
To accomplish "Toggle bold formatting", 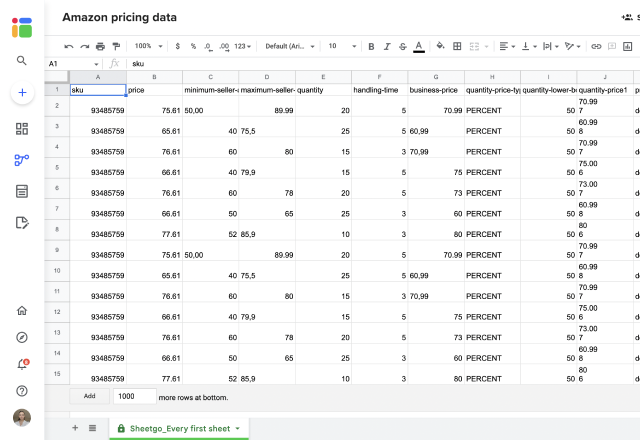I will 371,47.
